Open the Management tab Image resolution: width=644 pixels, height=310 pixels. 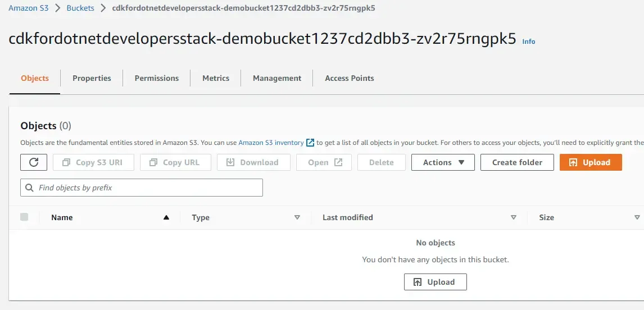[277, 78]
